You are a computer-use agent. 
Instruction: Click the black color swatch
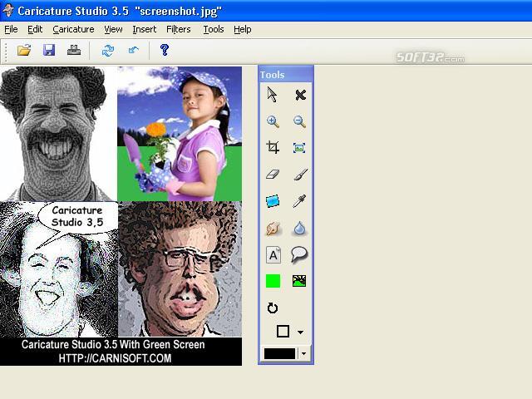pyautogui.click(x=279, y=353)
